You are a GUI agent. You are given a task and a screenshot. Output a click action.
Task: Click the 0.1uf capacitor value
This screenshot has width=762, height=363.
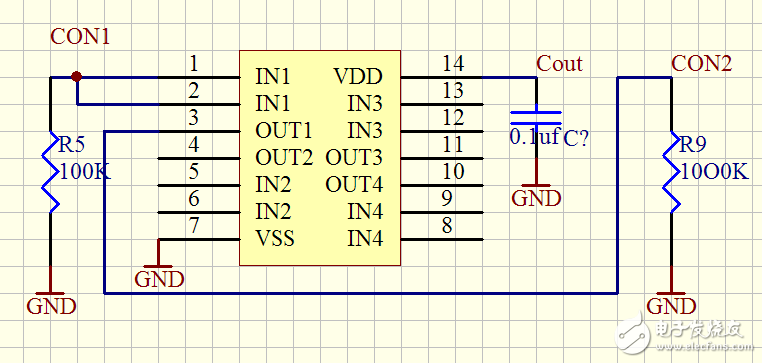535,137
